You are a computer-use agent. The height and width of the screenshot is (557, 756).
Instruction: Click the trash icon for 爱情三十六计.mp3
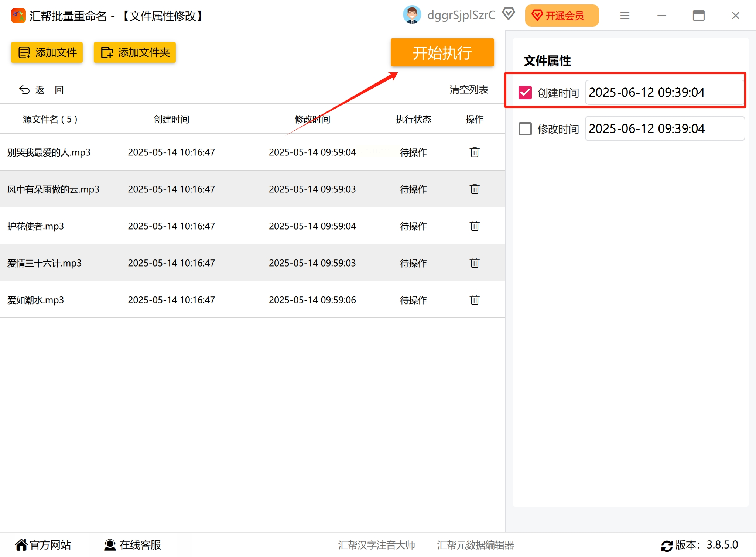pos(474,263)
